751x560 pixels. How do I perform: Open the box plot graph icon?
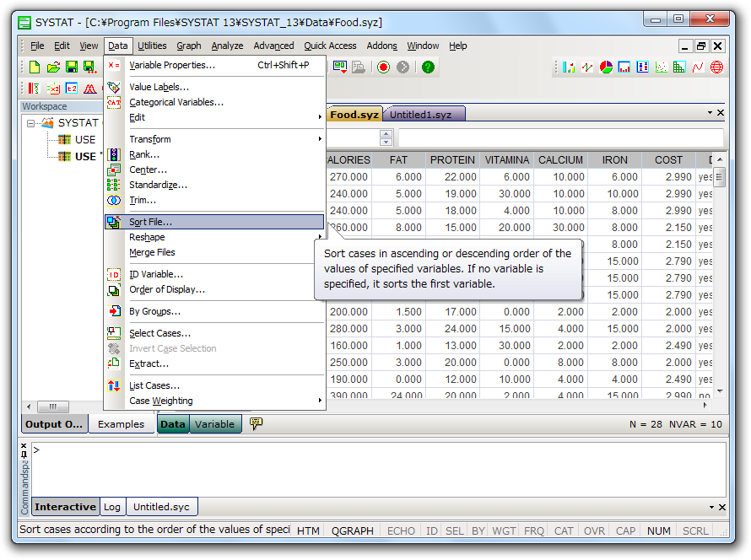pos(643,67)
